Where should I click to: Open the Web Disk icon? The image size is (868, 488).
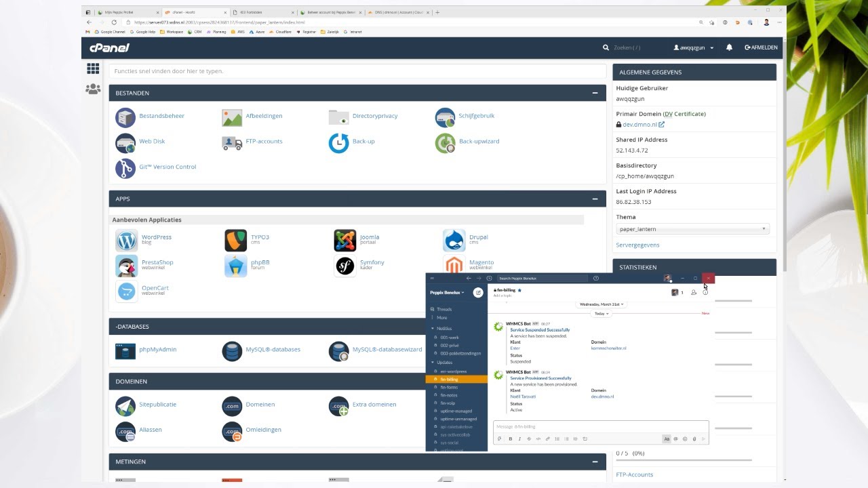[125, 143]
